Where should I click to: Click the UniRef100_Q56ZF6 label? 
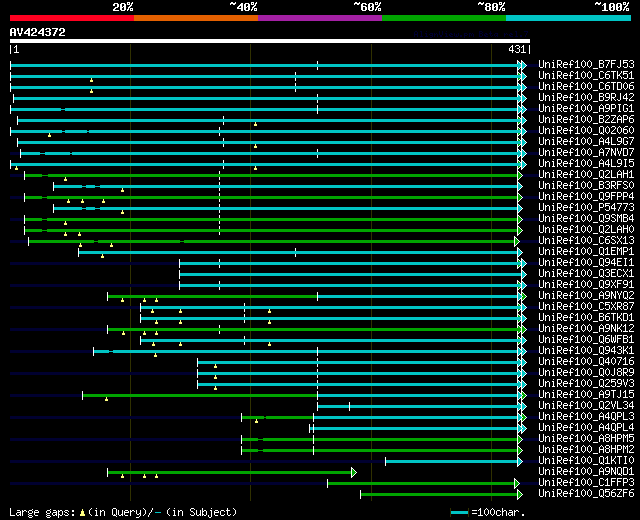coord(586,494)
